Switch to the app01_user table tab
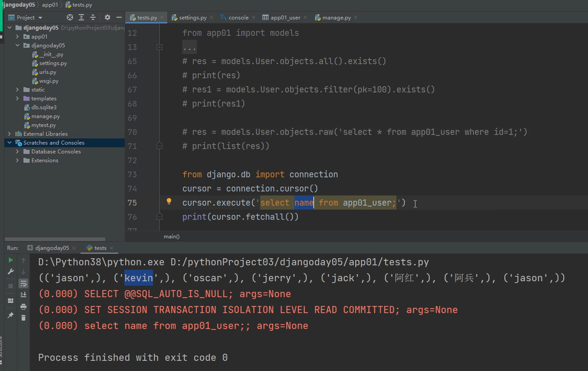The height and width of the screenshot is (371, 588). coord(285,18)
